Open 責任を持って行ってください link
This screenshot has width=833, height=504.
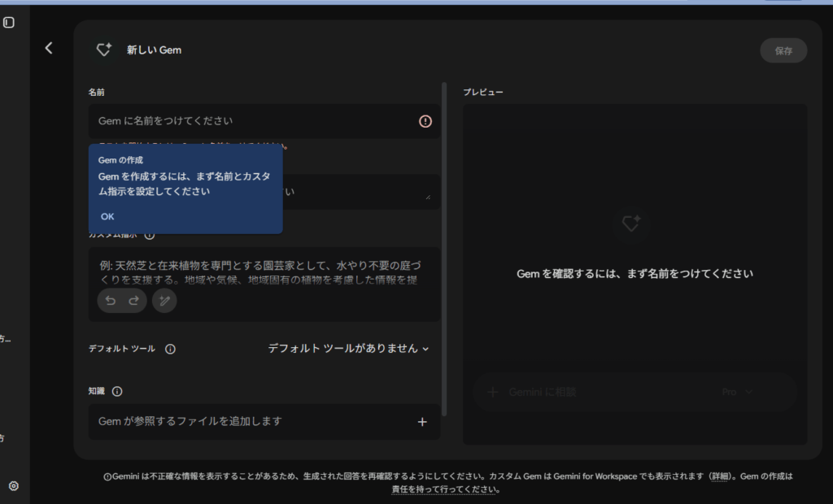pyautogui.click(x=443, y=489)
